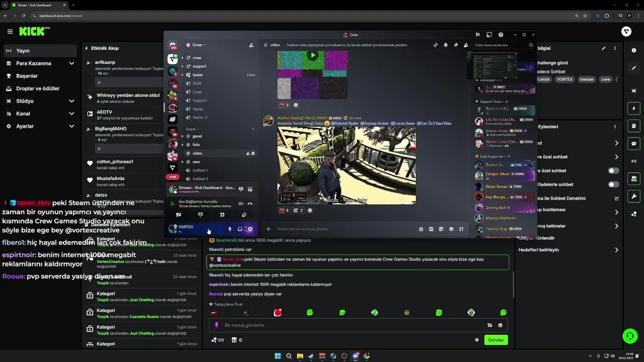Screen dimensions: 644x362
Task: Open the Kick support headset bubble
Action: point(630,335)
